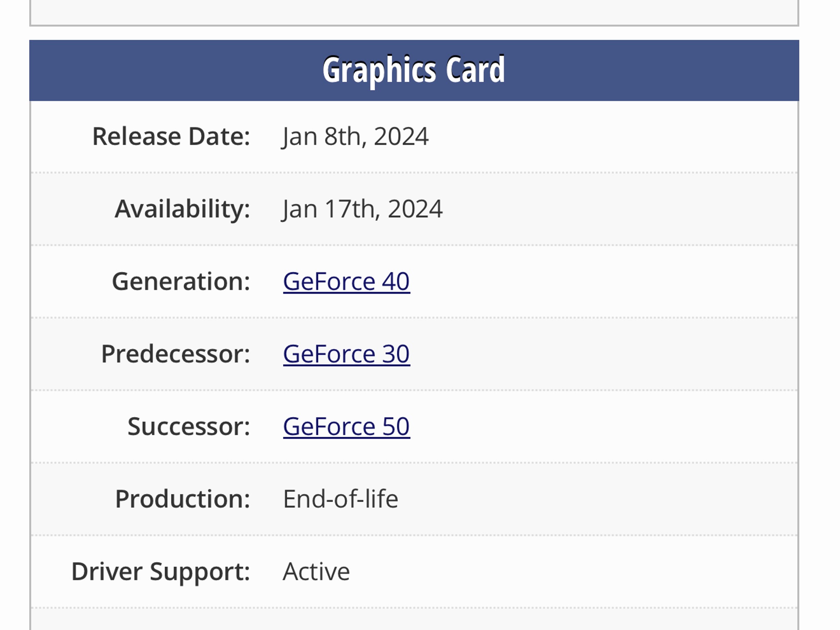Open the GeForce 40 generation link
The image size is (840, 630).
[x=346, y=281]
